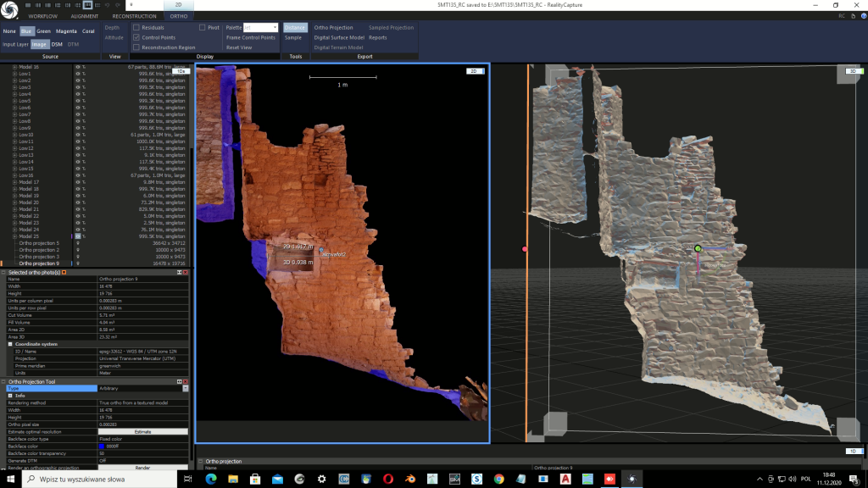This screenshot has height=488, width=868.
Task: Click the Reset View button
Action: tap(239, 47)
